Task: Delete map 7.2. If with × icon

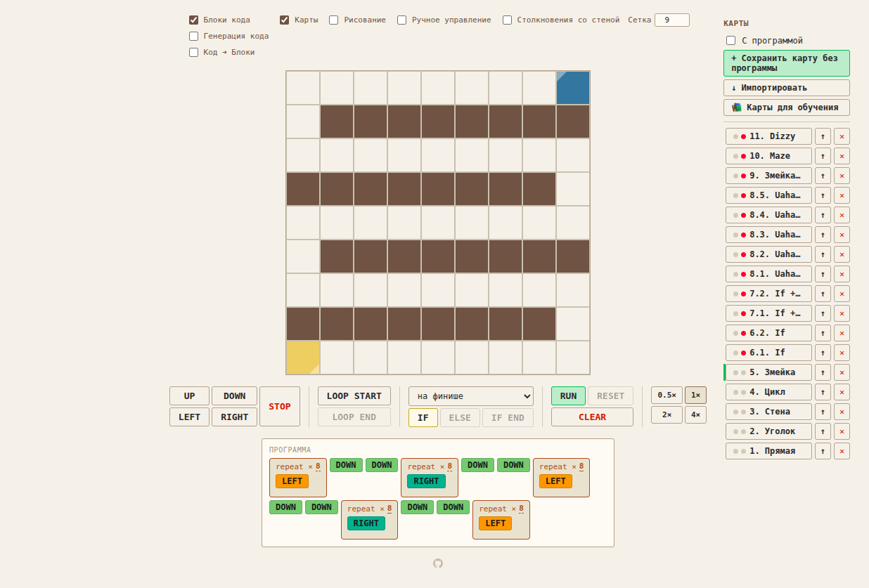Action: coord(842,294)
